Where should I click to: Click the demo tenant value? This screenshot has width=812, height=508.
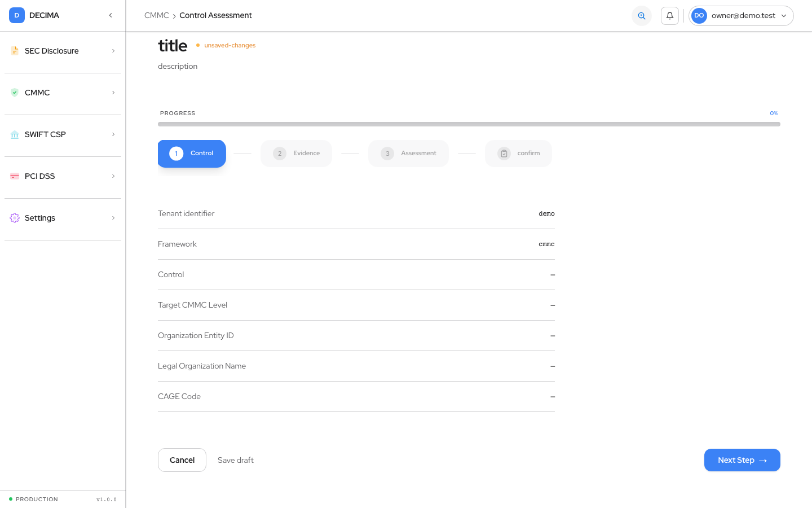pos(546,214)
